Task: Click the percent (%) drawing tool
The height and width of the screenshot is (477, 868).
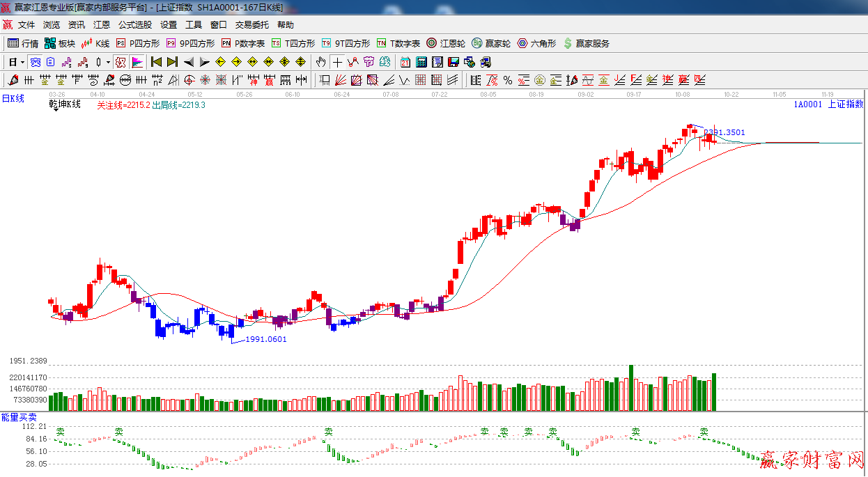Action: [x=507, y=80]
